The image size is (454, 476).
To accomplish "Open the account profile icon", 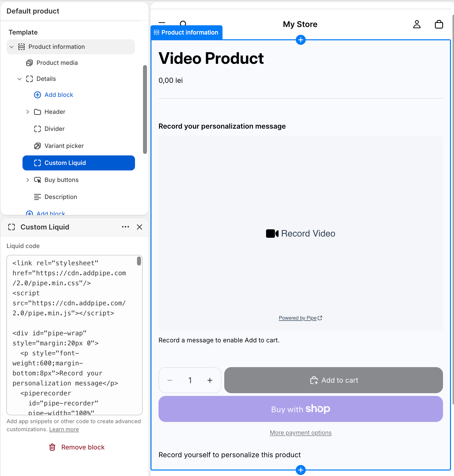I will click(417, 24).
